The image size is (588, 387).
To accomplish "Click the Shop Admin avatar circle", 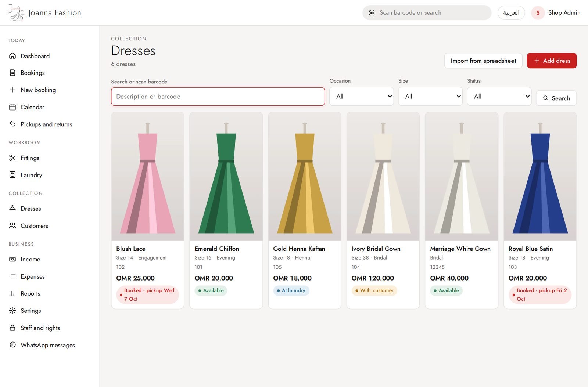I will click(x=538, y=13).
